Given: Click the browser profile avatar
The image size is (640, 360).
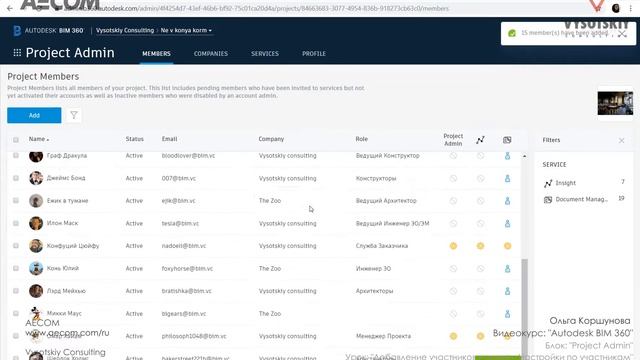Looking at the screenshot, I should (x=616, y=8).
